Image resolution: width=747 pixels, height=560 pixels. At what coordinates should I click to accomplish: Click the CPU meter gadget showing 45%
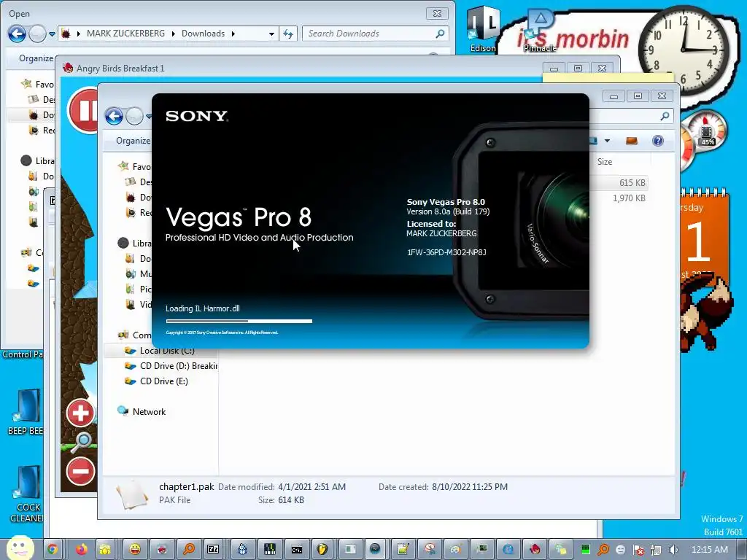(707, 130)
